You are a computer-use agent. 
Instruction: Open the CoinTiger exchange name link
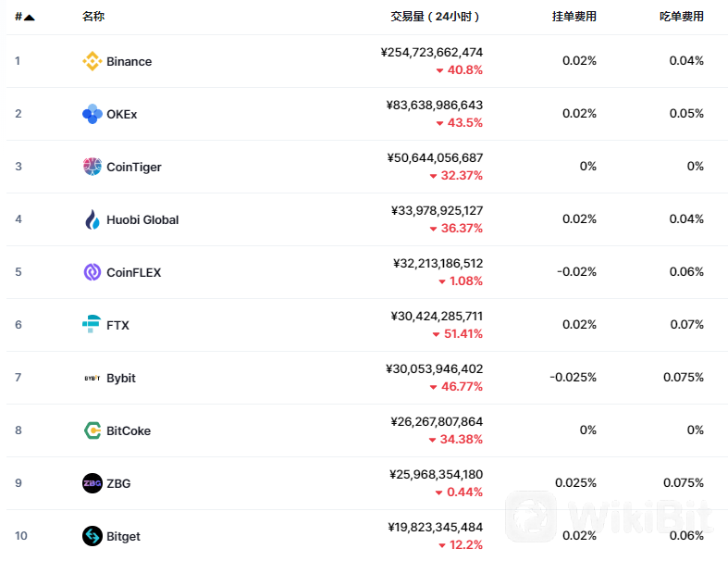(134, 167)
